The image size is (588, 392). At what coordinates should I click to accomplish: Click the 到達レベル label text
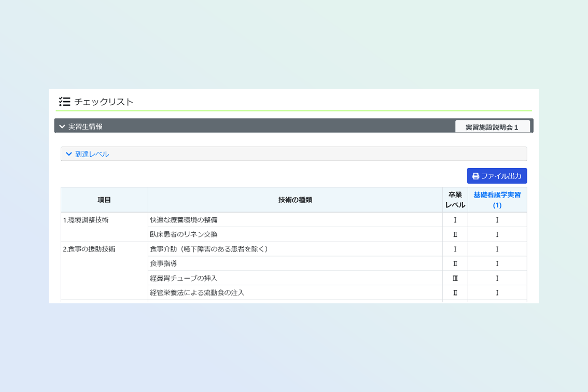pyautogui.click(x=92, y=154)
